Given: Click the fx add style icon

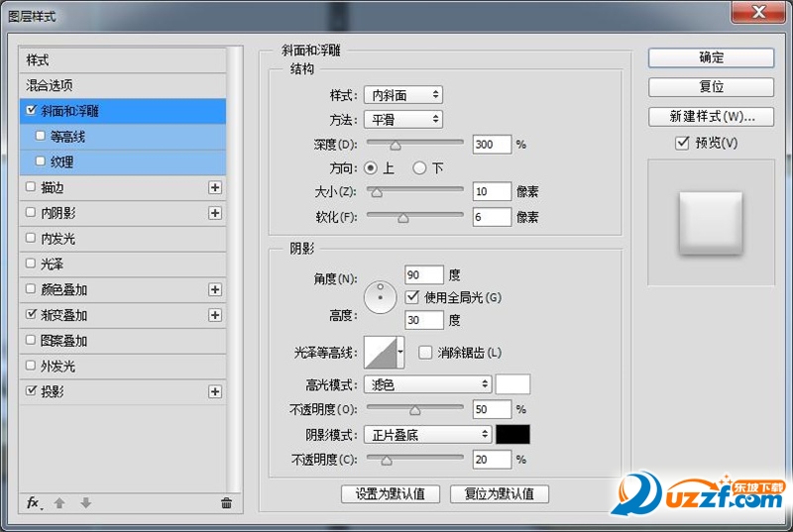Looking at the screenshot, I should [x=34, y=503].
